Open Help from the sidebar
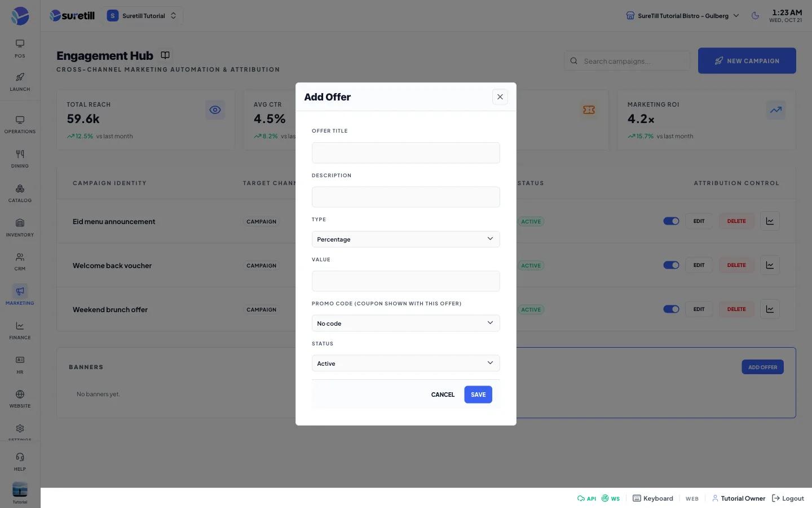 tap(20, 462)
